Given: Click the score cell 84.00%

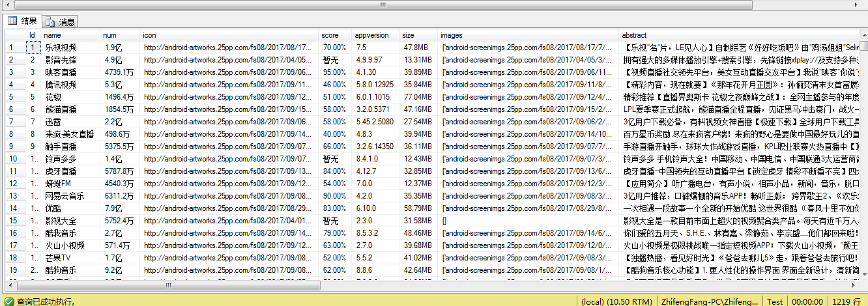Looking at the screenshot, I should [336, 171].
